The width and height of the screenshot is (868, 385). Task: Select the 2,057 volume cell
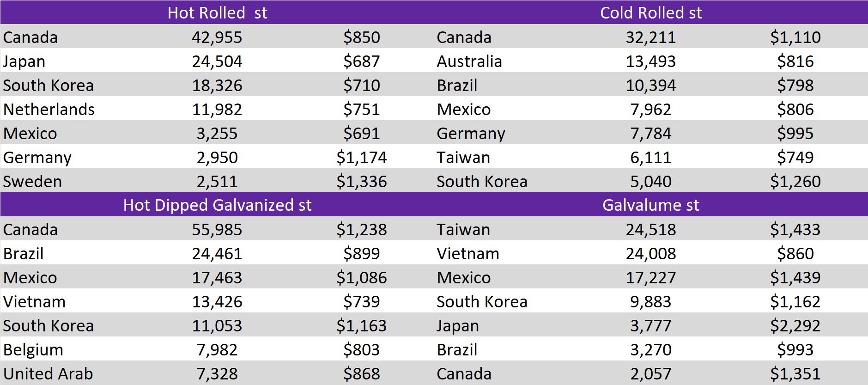[x=650, y=374]
